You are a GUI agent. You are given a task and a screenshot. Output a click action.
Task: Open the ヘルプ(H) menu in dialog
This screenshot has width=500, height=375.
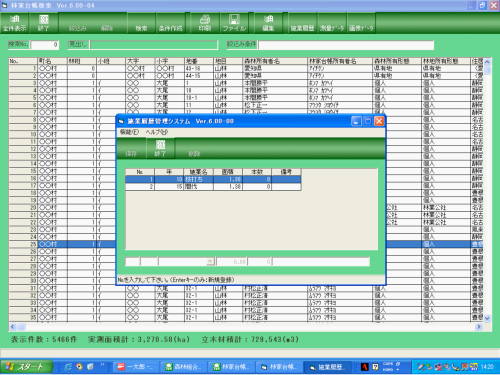point(156,132)
